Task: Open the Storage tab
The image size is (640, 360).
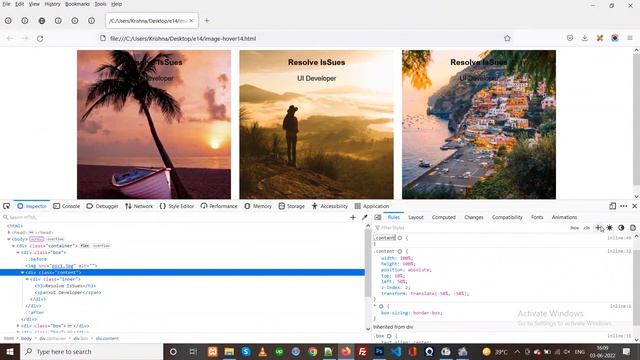Action: (x=291, y=206)
